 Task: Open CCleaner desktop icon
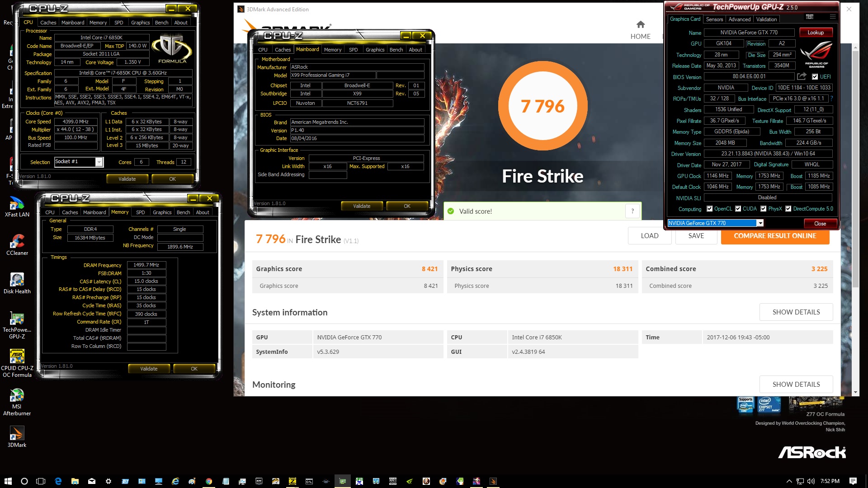17,245
